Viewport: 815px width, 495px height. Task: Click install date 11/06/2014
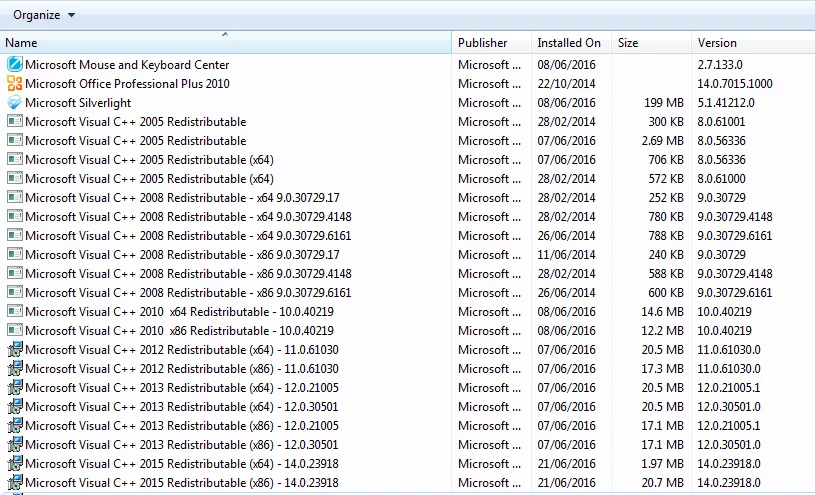567,255
